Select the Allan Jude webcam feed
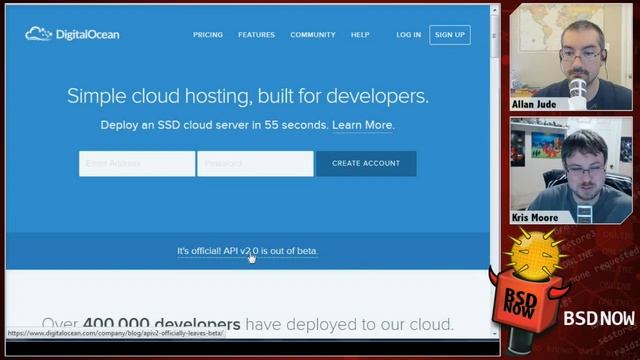 coord(571,57)
